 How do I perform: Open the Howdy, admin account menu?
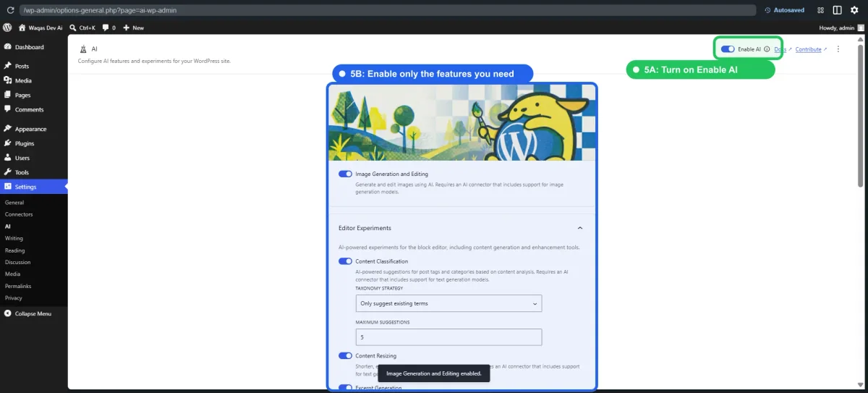[841, 28]
